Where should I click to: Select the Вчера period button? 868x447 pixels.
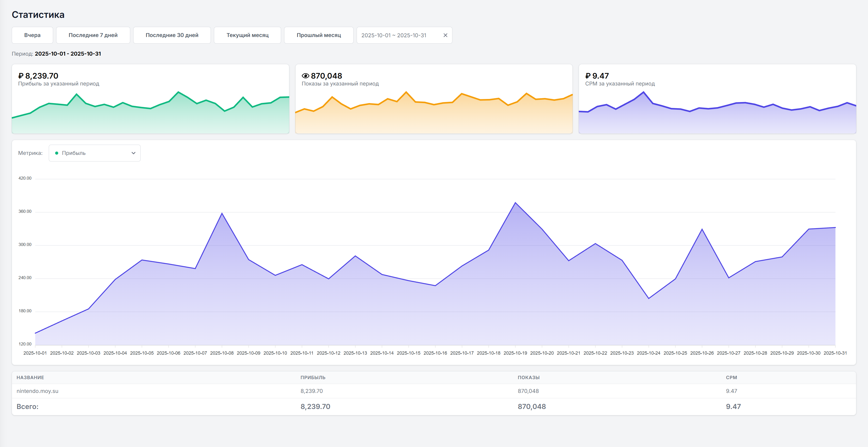(32, 35)
